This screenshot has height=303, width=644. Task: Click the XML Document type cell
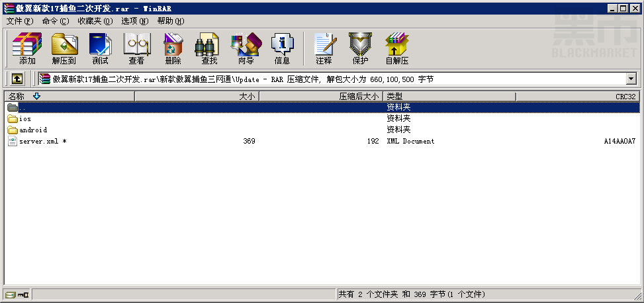[410, 141]
